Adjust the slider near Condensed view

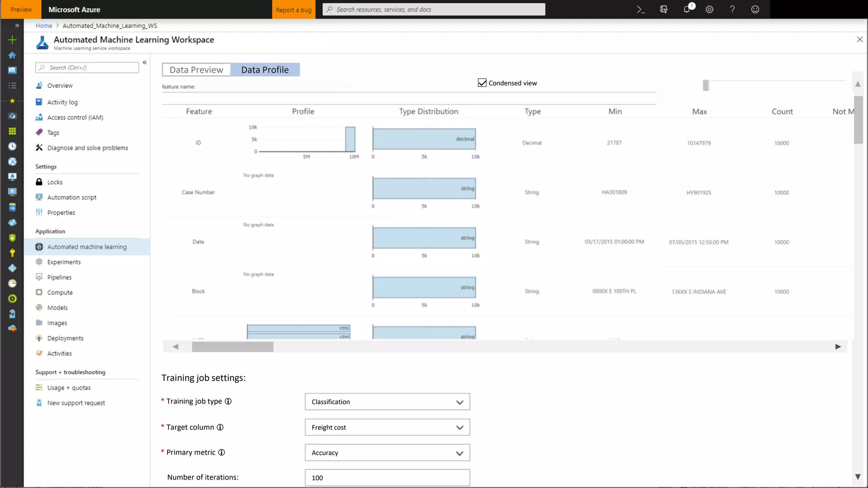click(x=706, y=85)
